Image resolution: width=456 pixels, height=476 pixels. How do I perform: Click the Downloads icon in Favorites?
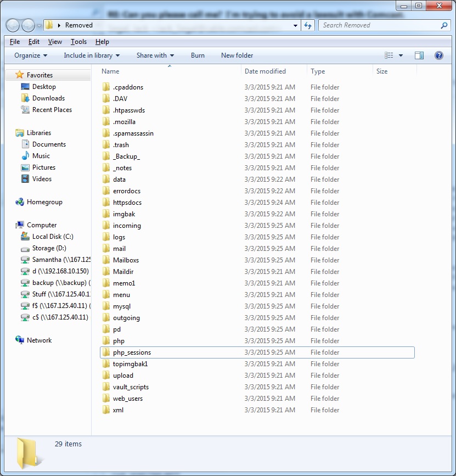pos(25,98)
